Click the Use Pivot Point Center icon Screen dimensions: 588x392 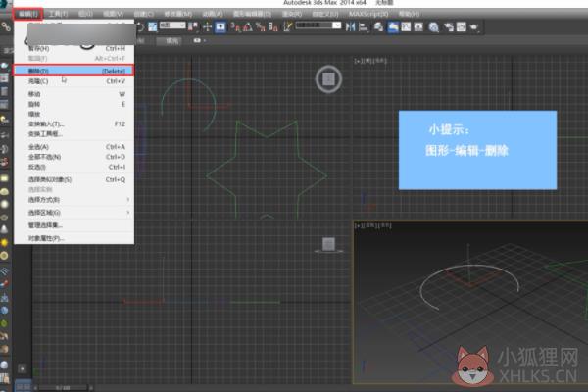pos(193,26)
